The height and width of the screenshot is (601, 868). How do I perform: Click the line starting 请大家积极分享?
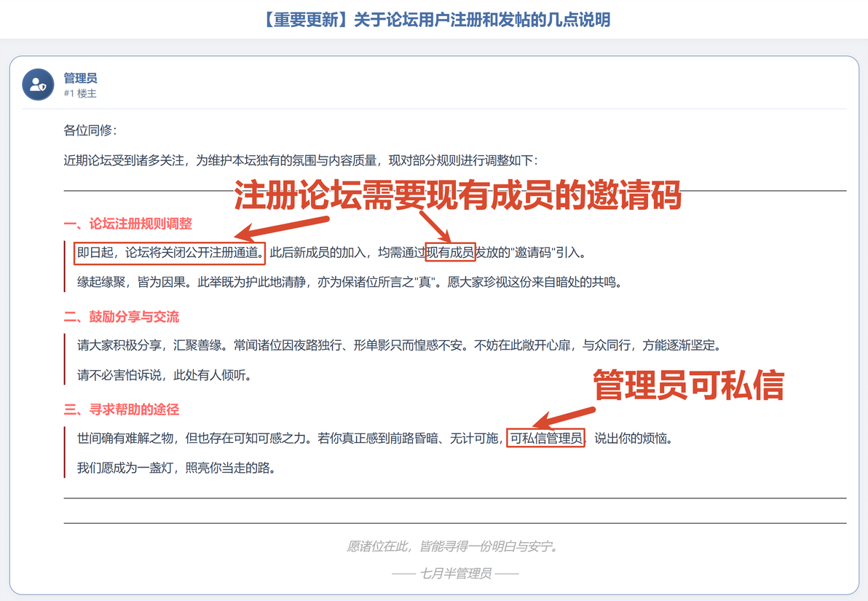pos(401,345)
